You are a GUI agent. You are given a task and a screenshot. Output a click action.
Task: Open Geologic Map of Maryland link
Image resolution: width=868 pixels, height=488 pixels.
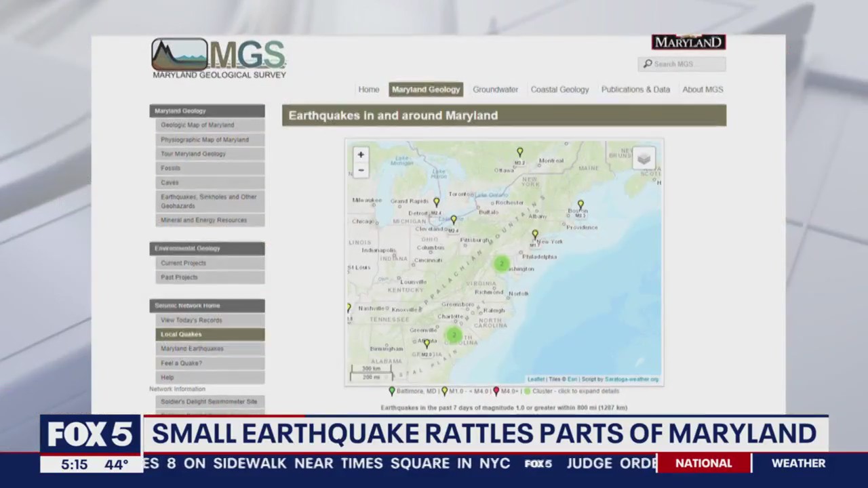click(x=210, y=125)
